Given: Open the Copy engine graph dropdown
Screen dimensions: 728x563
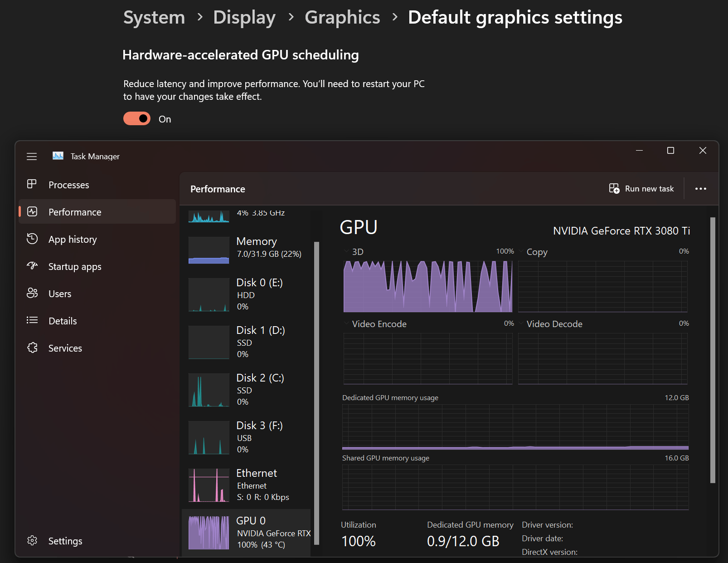Looking at the screenshot, I should tap(521, 251).
